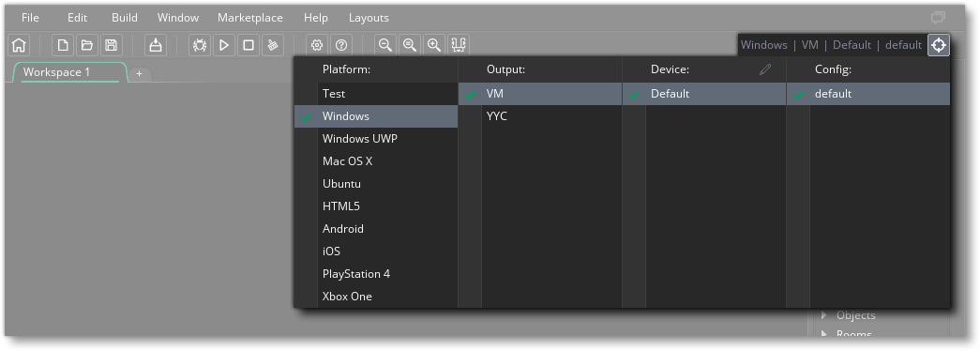Clean the build with the broom icon
Screen dimensions: 980x351
(x=273, y=45)
